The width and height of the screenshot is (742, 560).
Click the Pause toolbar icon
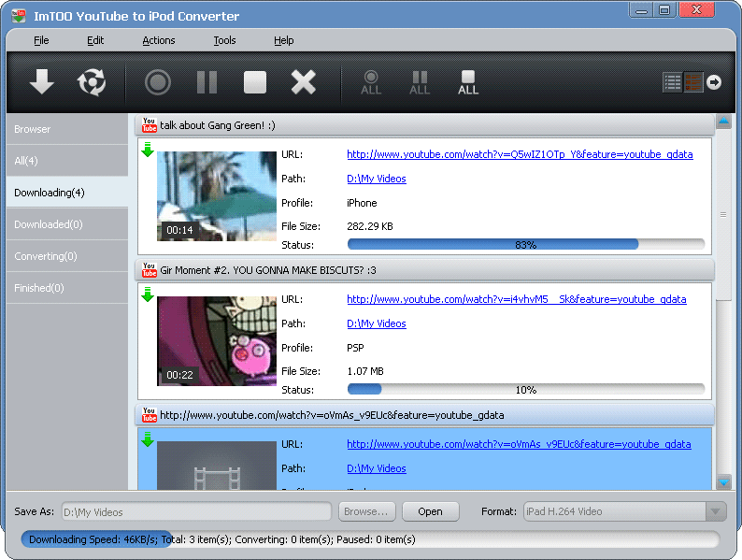point(207,82)
